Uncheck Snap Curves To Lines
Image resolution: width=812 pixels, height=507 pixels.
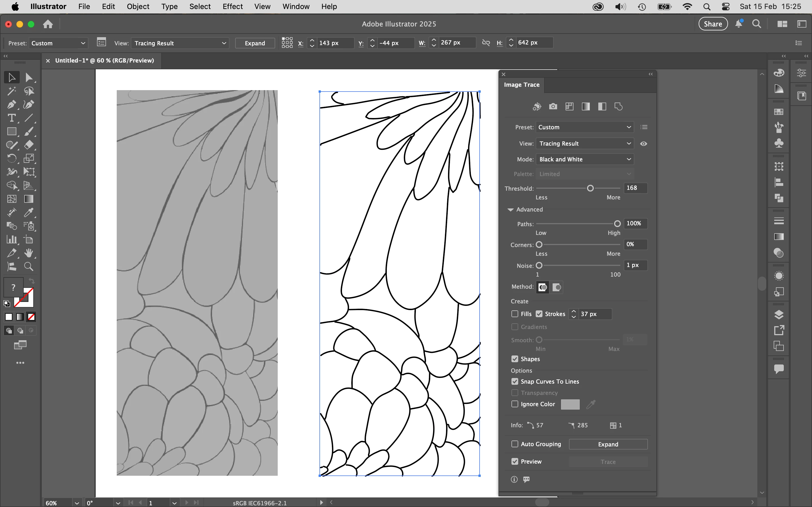pos(515,382)
